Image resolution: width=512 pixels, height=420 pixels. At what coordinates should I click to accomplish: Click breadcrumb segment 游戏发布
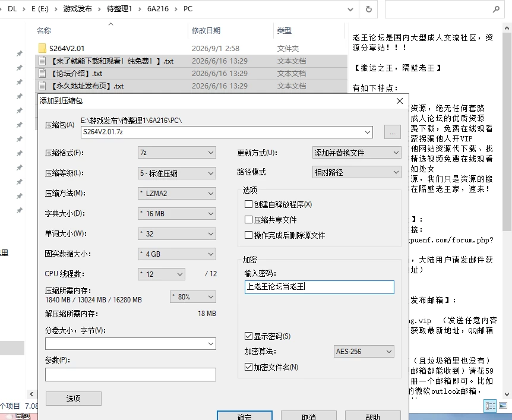pyautogui.click(x=78, y=9)
